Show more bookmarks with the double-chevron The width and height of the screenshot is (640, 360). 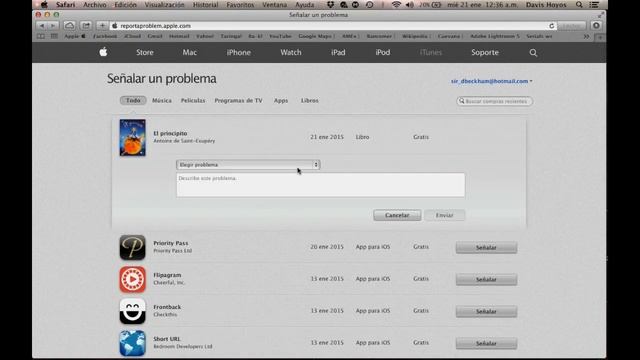pyautogui.click(x=586, y=36)
